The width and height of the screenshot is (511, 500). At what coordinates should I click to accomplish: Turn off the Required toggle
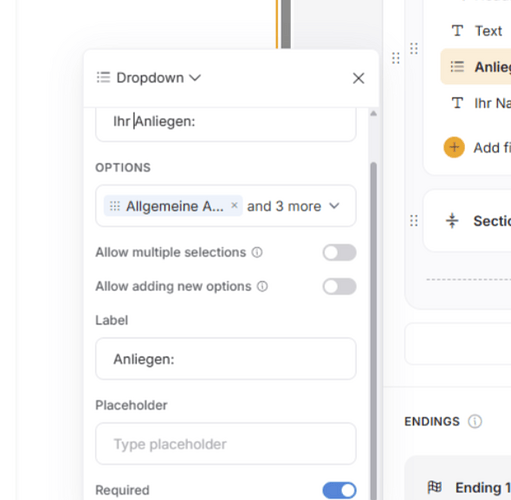pos(339,490)
